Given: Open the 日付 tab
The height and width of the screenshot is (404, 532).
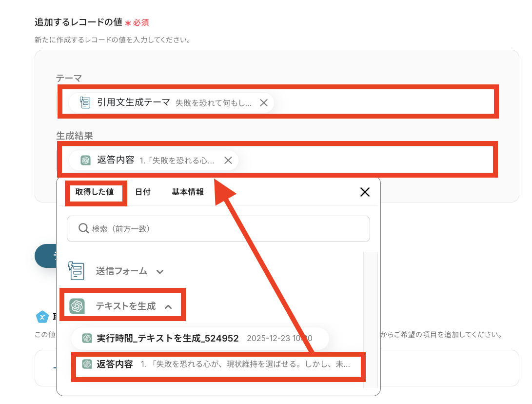Looking at the screenshot, I should coord(143,192).
